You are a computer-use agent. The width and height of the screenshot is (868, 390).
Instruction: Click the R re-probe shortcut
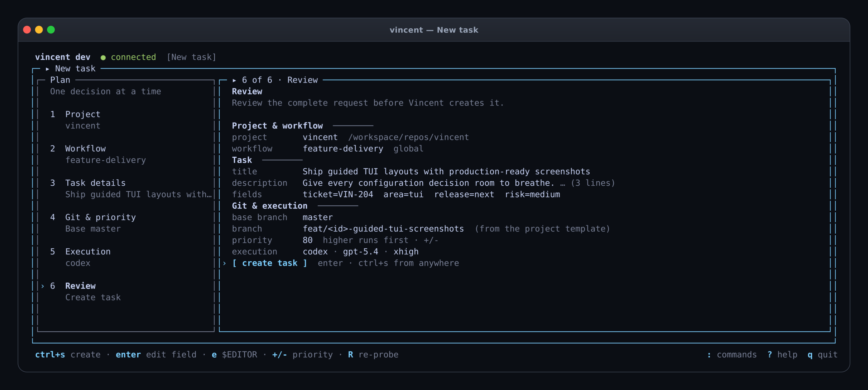click(x=373, y=355)
